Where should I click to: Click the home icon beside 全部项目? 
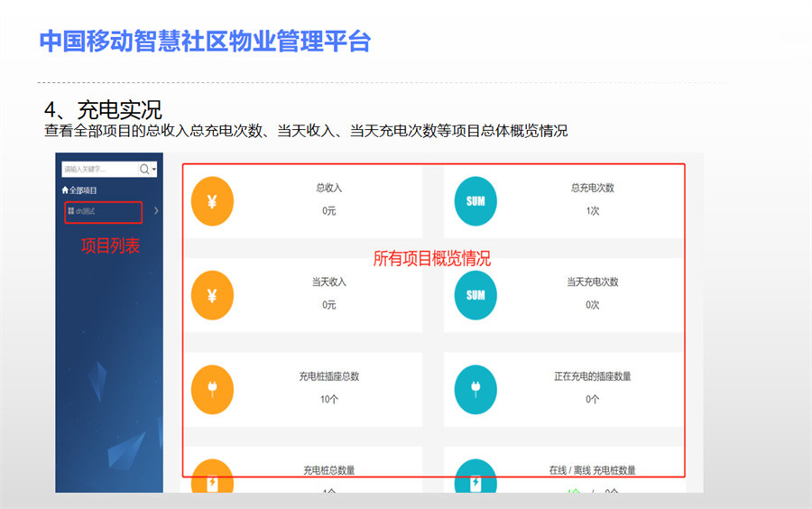point(65,190)
